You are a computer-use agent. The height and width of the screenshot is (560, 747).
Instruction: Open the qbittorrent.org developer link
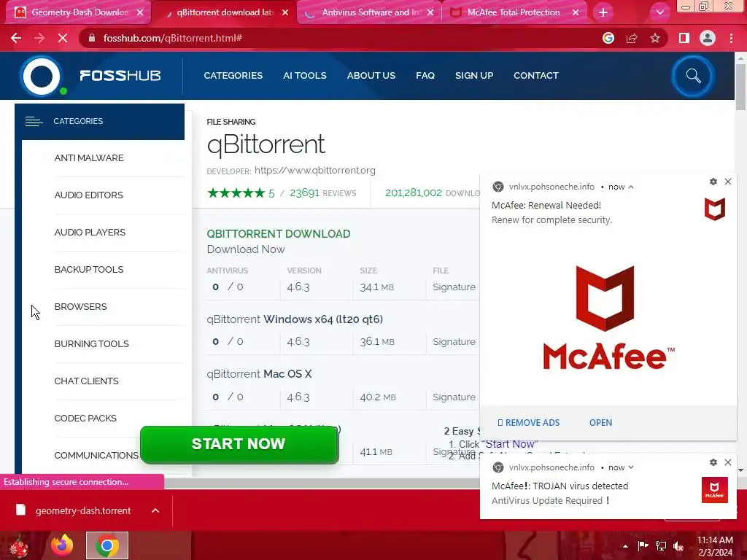click(x=315, y=171)
